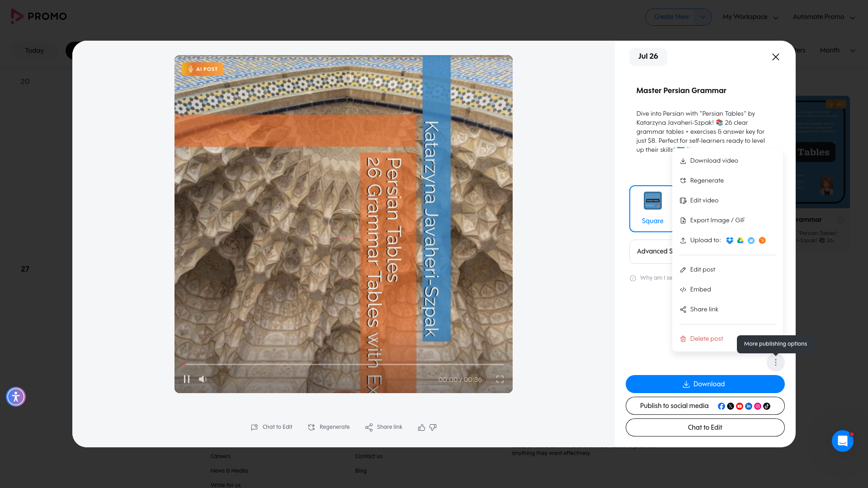Click the Chat to Edit outlined button

pyautogui.click(x=705, y=427)
